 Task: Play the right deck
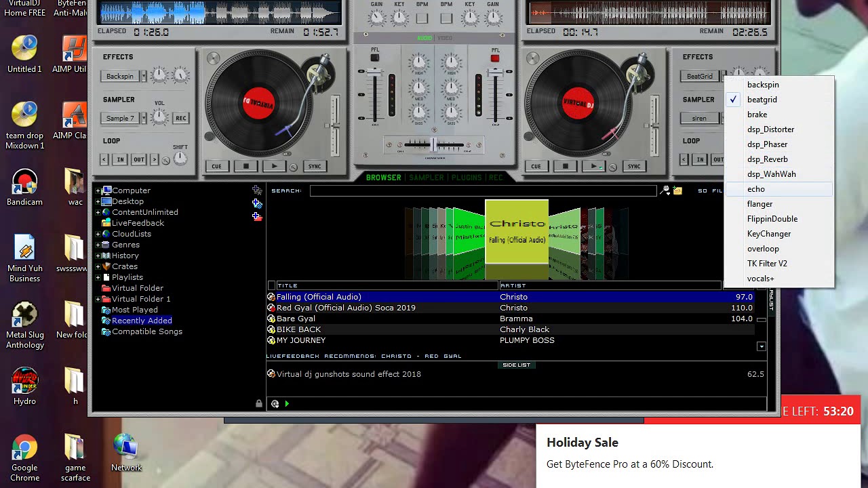(x=593, y=166)
